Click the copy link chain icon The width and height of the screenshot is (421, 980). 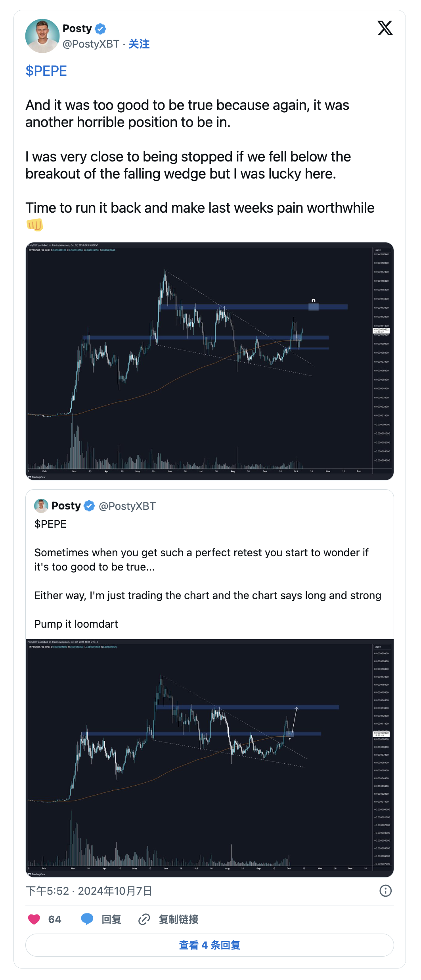coord(144,919)
